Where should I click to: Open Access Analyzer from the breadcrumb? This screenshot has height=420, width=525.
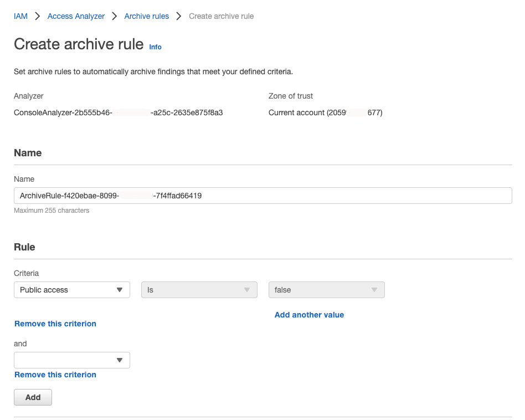pyautogui.click(x=75, y=16)
